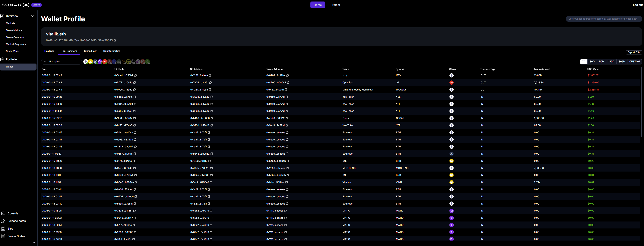This screenshot has height=246, width=644.
Task: Click the Export CSV button
Action: pyautogui.click(x=634, y=52)
